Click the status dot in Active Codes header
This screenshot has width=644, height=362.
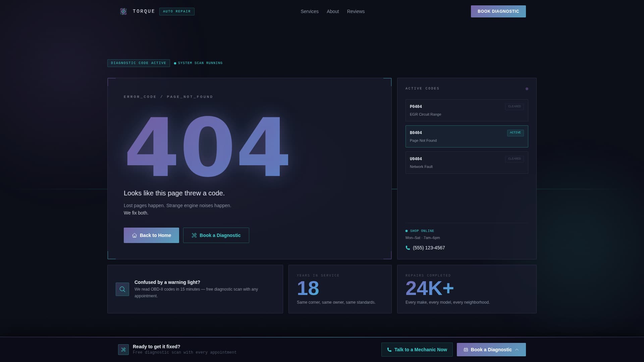(x=527, y=89)
